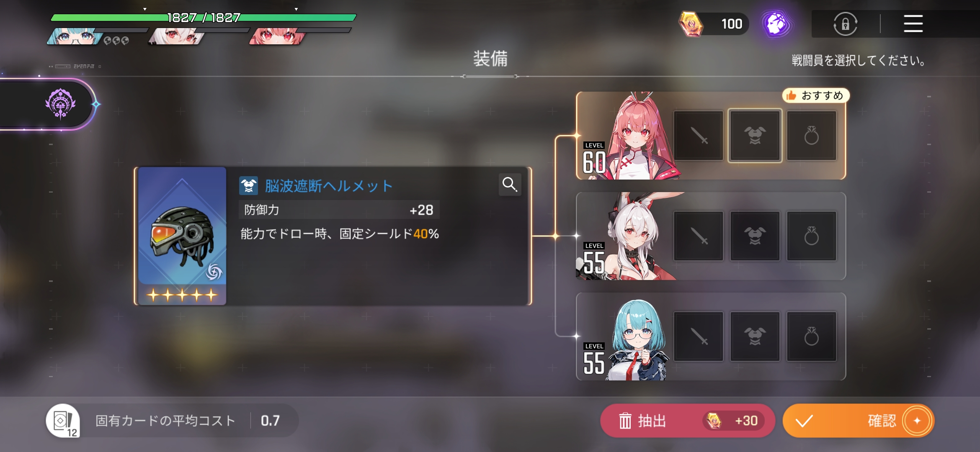
Task: Tap the purple emblem tab on left
Action: pyautogui.click(x=60, y=103)
